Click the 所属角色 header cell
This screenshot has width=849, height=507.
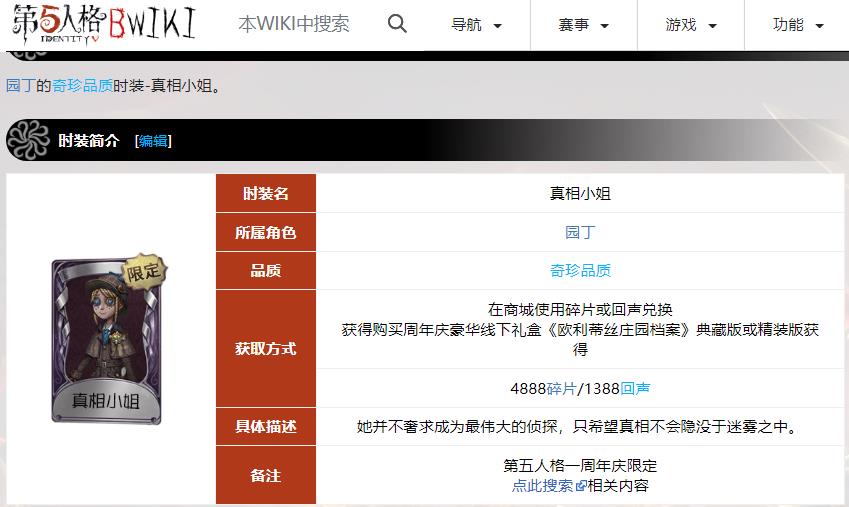266,232
